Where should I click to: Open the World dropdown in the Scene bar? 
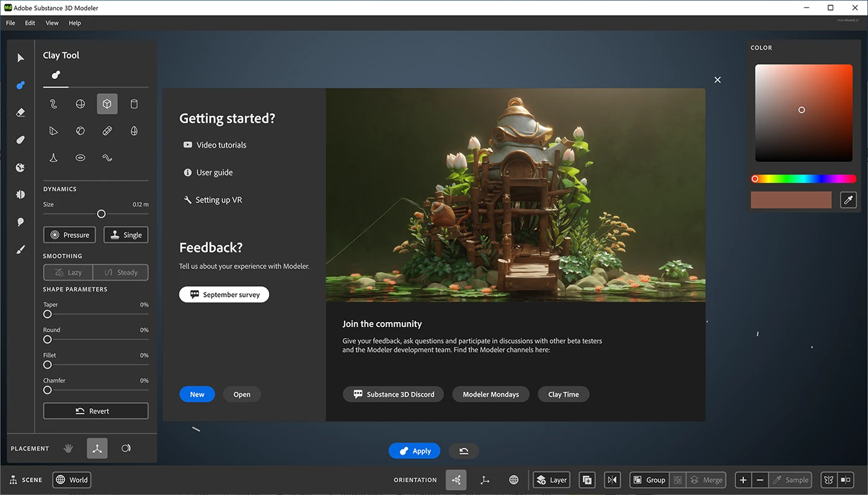point(71,479)
